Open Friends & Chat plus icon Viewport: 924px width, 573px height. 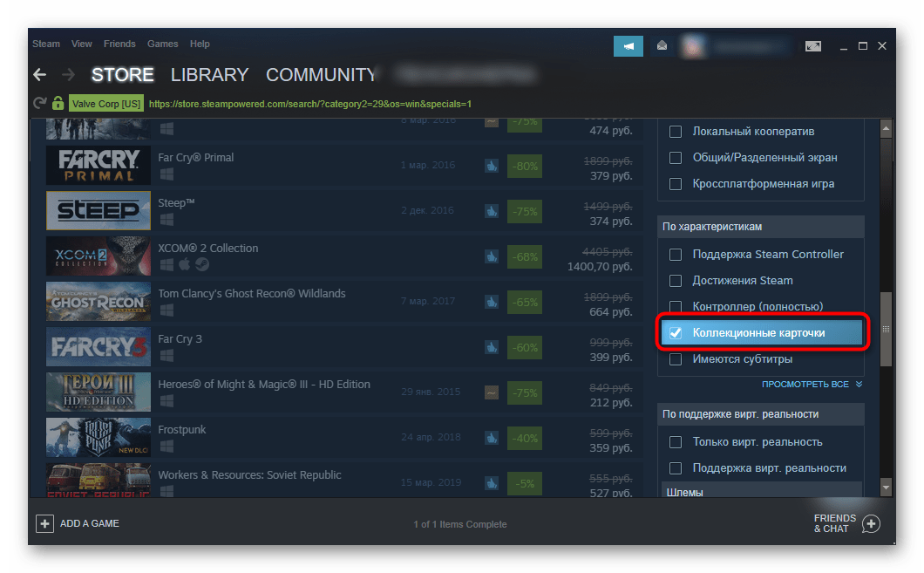pos(871,523)
